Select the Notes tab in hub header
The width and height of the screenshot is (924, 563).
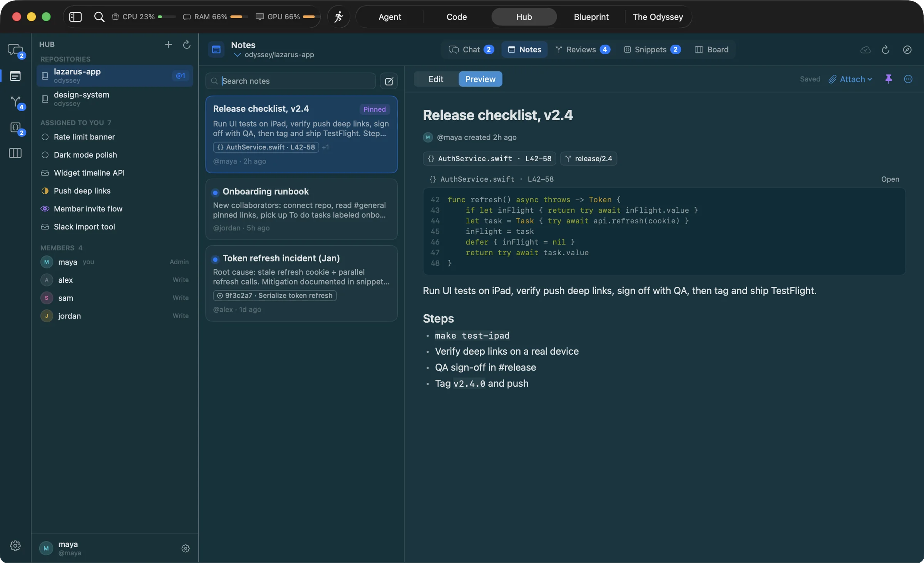[x=524, y=50]
